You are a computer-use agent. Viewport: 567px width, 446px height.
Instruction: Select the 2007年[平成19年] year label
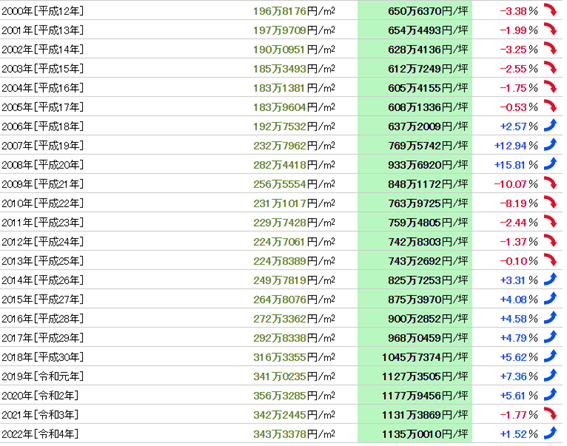click(x=42, y=145)
